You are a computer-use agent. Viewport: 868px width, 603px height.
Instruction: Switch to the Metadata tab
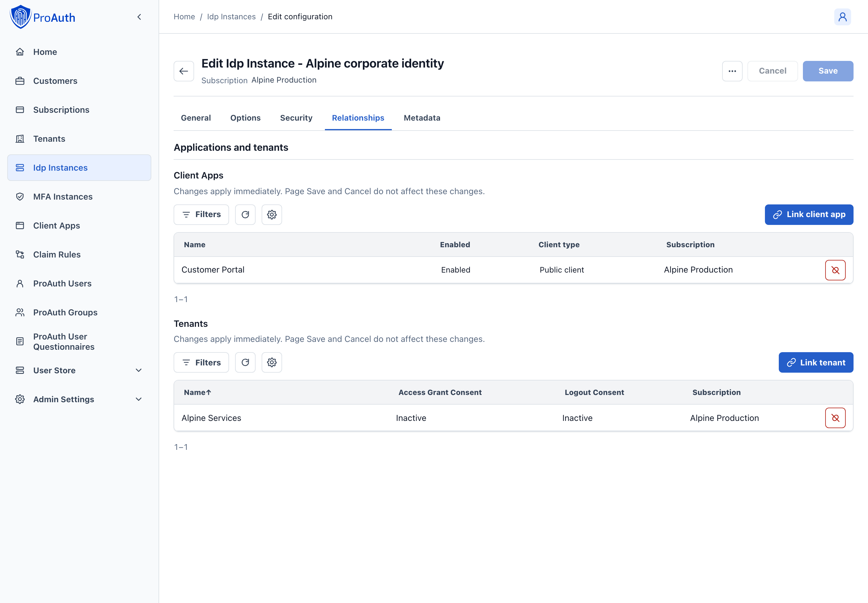click(x=422, y=118)
